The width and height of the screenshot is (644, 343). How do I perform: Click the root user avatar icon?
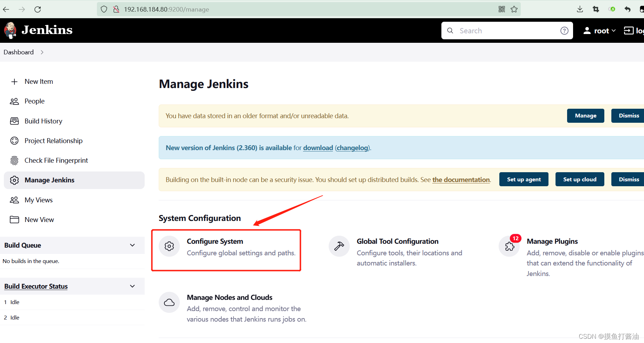(x=587, y=31)
